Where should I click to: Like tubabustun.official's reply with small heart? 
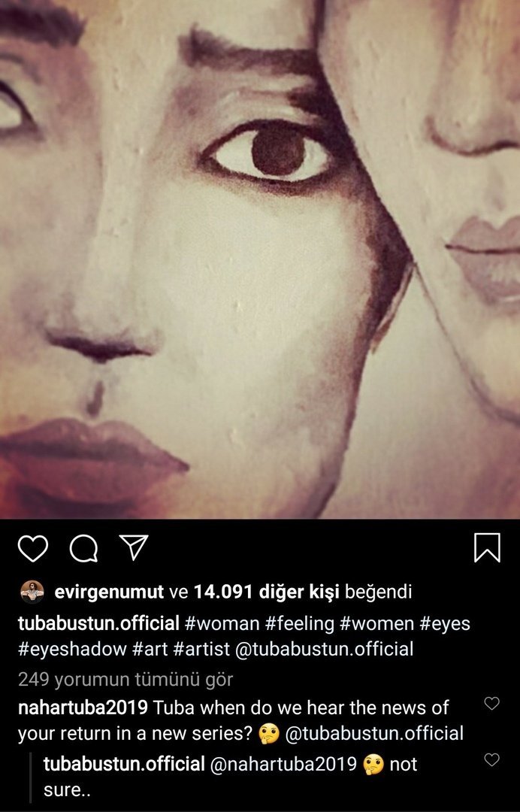(491, 759)
